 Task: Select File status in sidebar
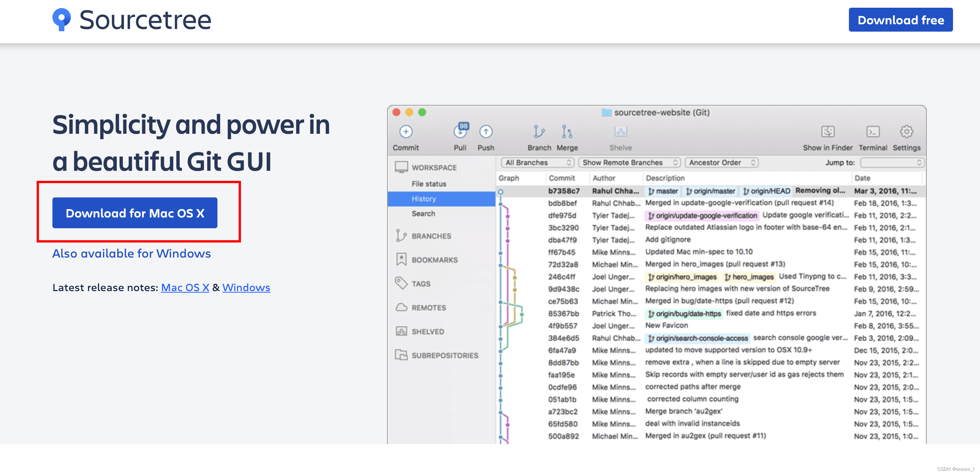[429, 184]
